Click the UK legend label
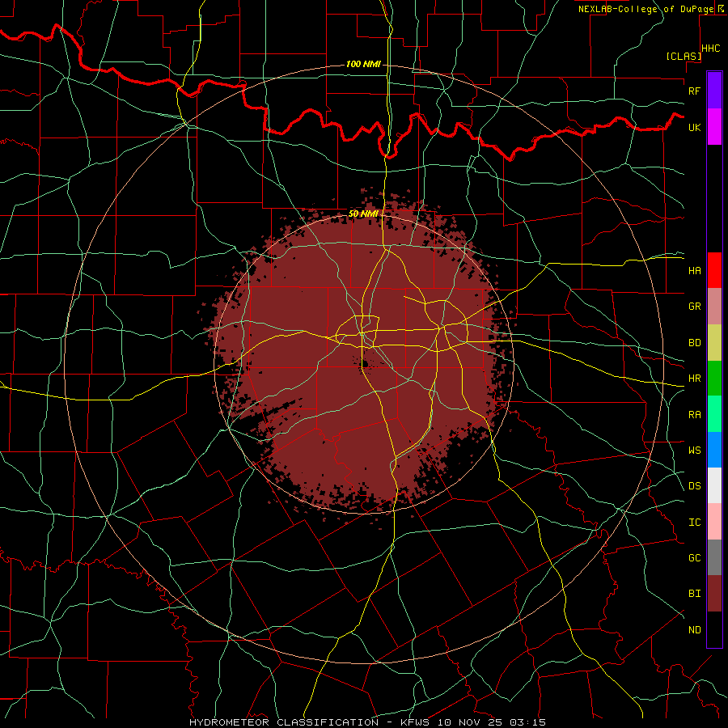This screenshot has height=728, width=728. (x=694, y=127)
